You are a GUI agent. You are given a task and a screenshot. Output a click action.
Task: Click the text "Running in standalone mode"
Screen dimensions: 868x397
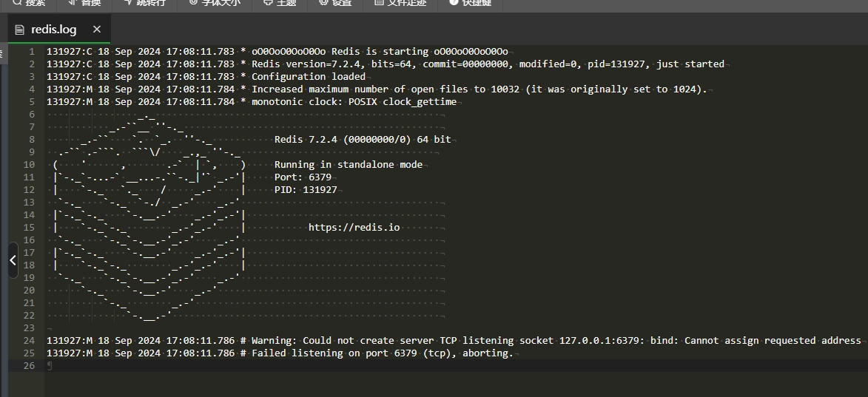coord(349,165)
